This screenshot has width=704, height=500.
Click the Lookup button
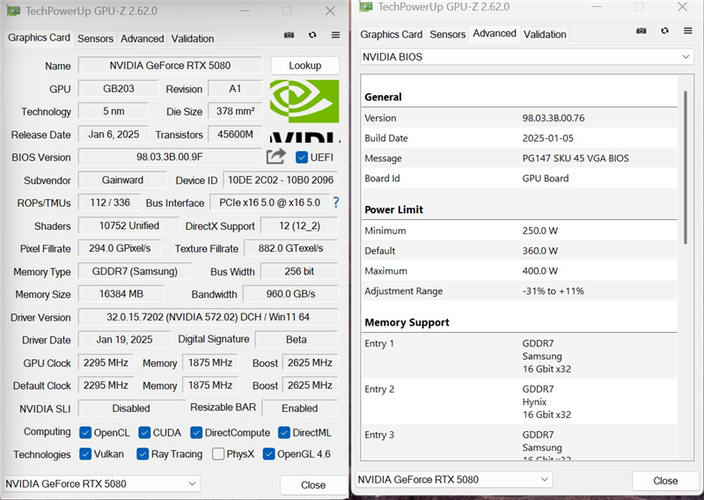click(x=305, y=66)
